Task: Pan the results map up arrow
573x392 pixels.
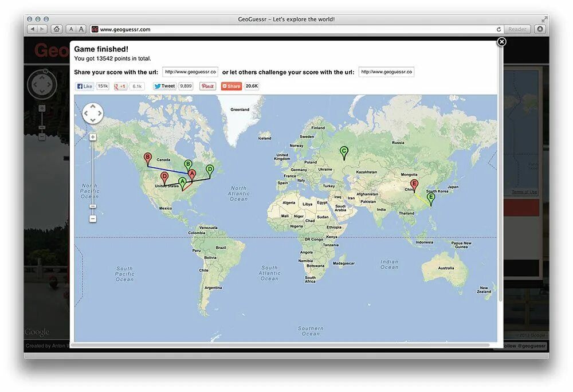Action: [93, 107]
